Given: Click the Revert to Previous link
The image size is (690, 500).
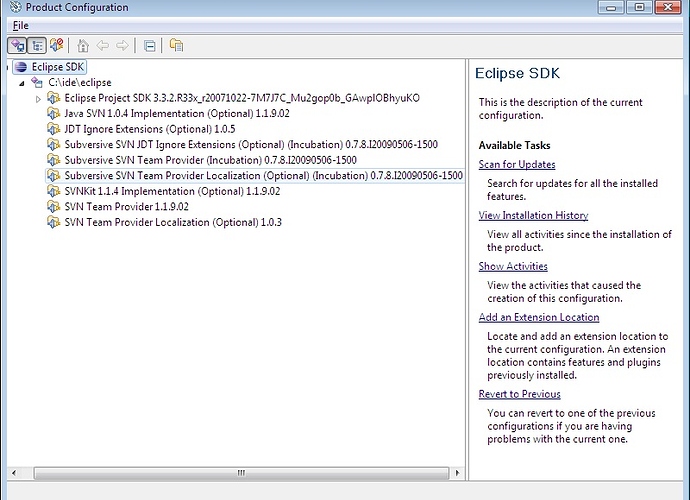Looking at the screenshot, I should point(519,394).
